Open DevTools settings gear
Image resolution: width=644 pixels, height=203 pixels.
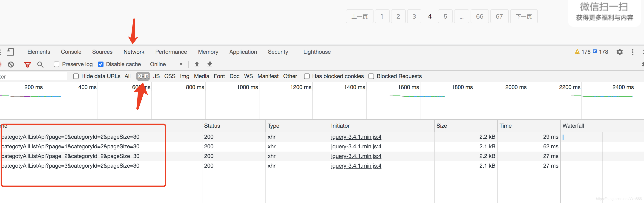[619, 52]
